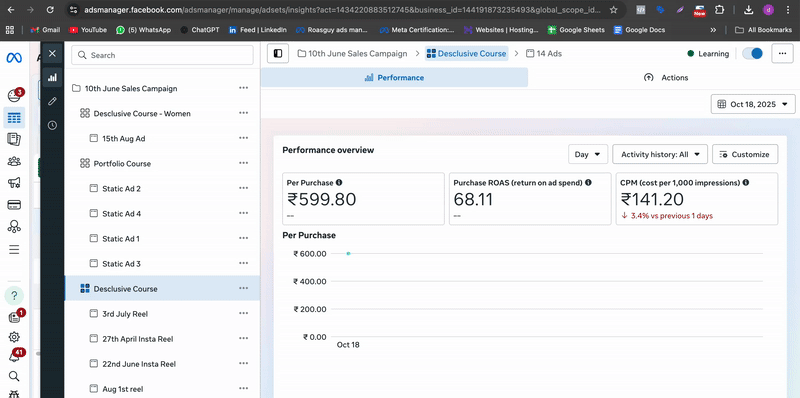Viewport: 800px width, 398px height.
Task: Select the Campaigns table grid icon
Action: (x=14, y=118)
